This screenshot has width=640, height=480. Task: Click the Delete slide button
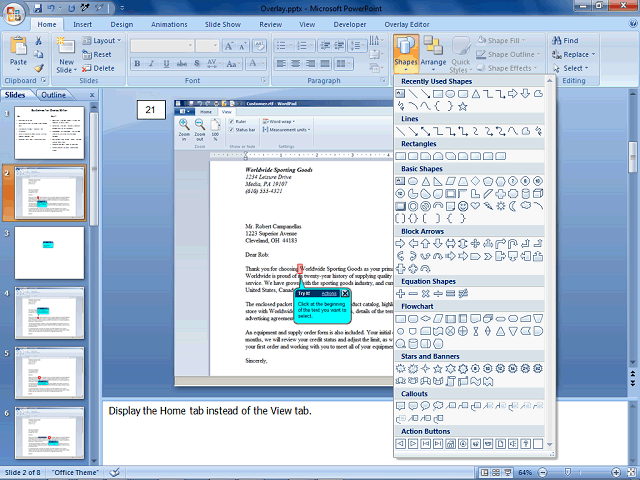98,68
